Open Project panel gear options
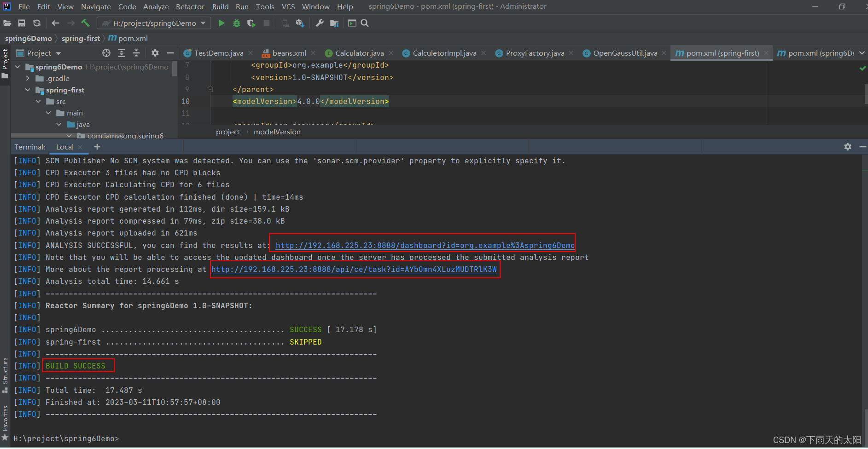The height and width of the screenshot is (449, 868). 155,53
